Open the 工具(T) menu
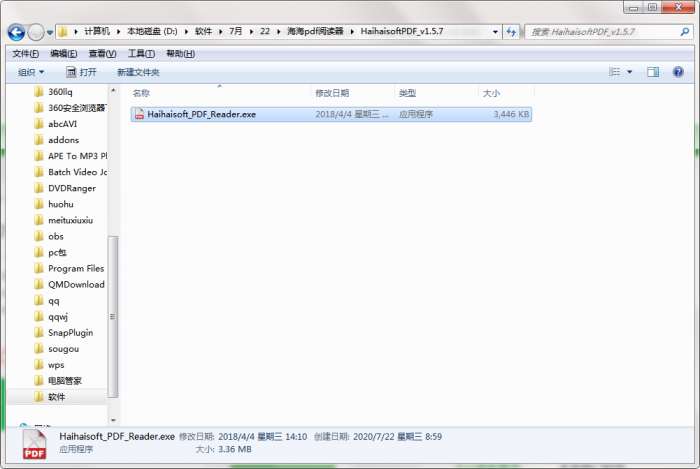 tap(142, 54)
